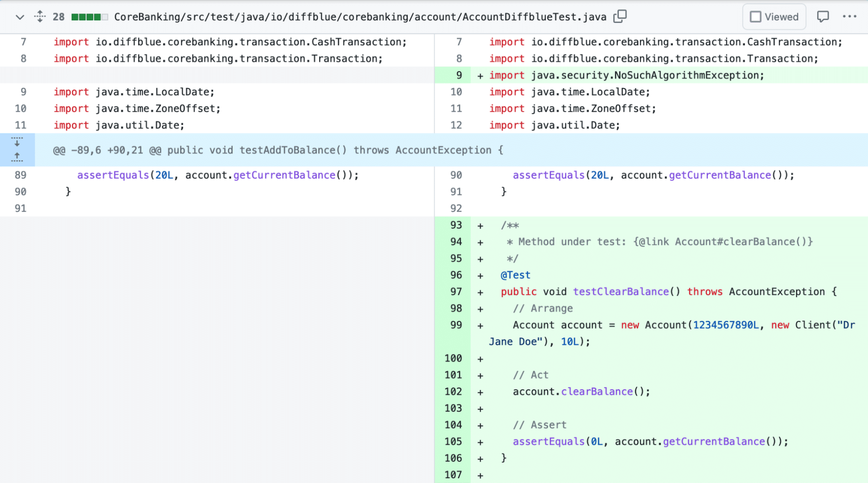Click the @Test annotation on line 96
This screenshot has height=483, width=868.
click(515, 275)
